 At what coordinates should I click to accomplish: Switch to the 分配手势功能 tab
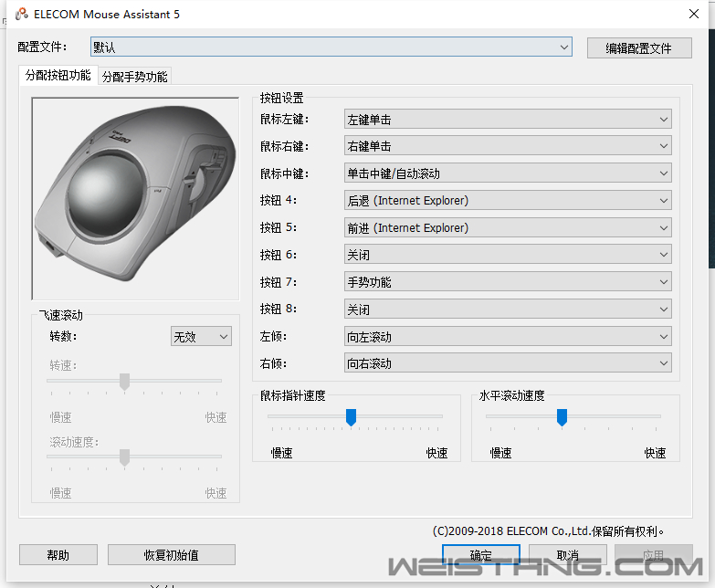click(134, 77)
